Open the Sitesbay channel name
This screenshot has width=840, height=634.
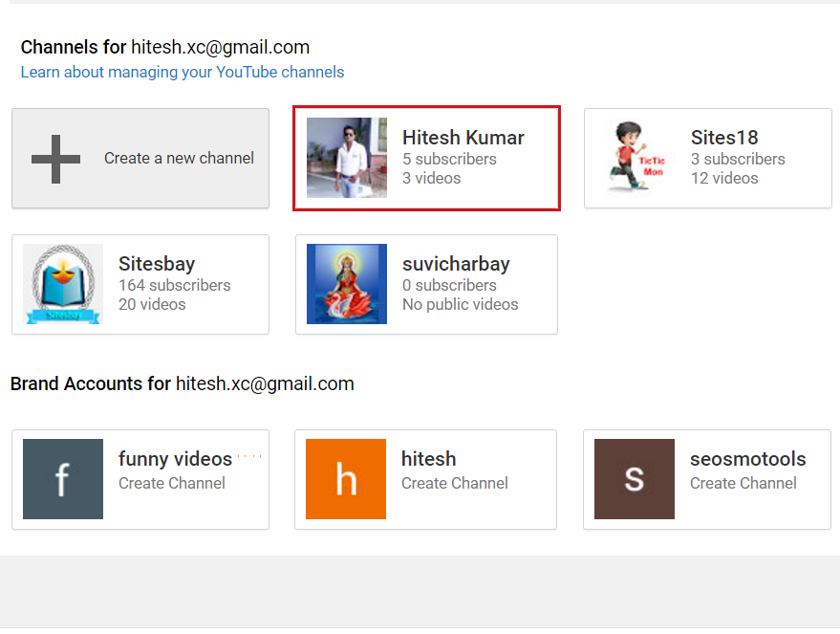click(x=157, y=264)
